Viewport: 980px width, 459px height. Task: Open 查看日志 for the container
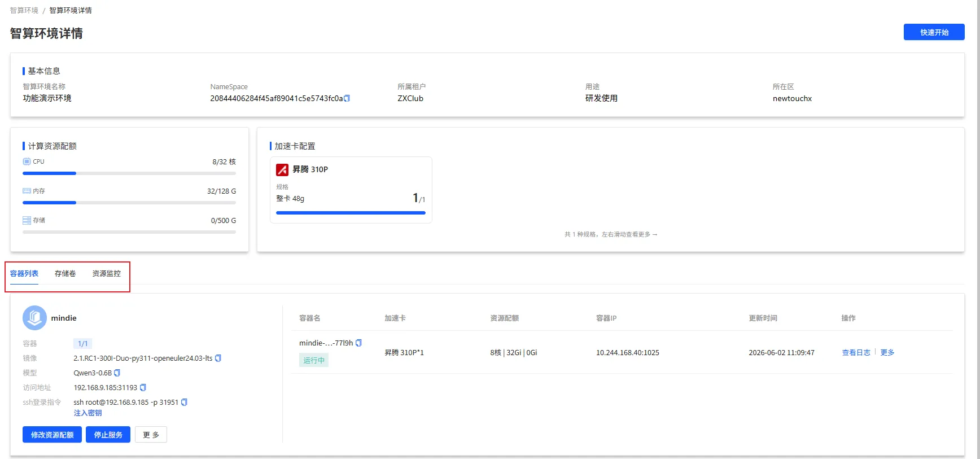(856, 352)
